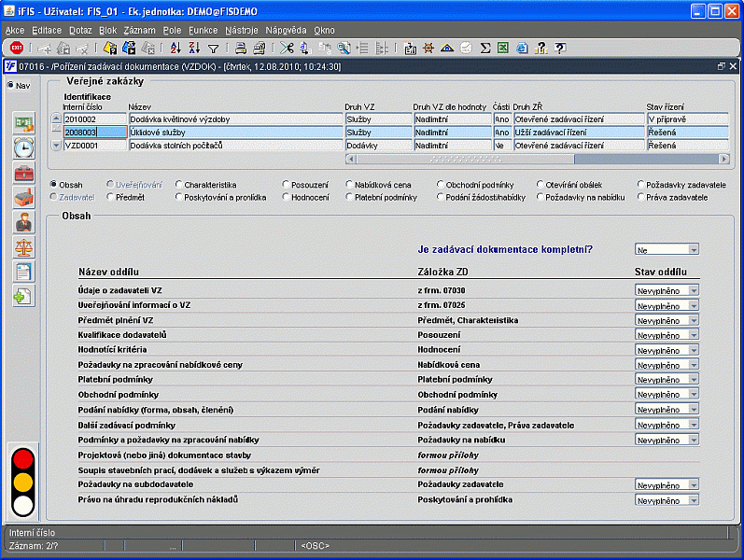Open the Akce menu
Screen dimensions: 744x560
tap(15, 31)
